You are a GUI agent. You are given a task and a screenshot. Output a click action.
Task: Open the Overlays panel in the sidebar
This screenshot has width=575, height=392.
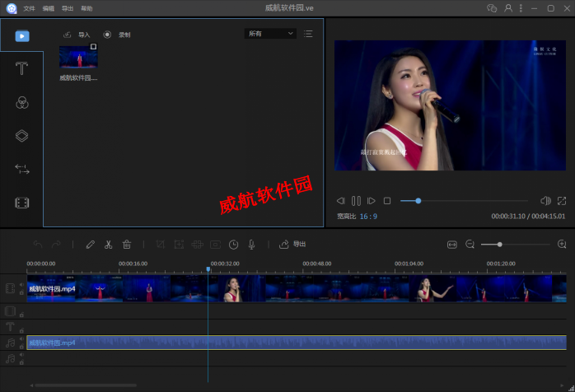coord(22,136)
